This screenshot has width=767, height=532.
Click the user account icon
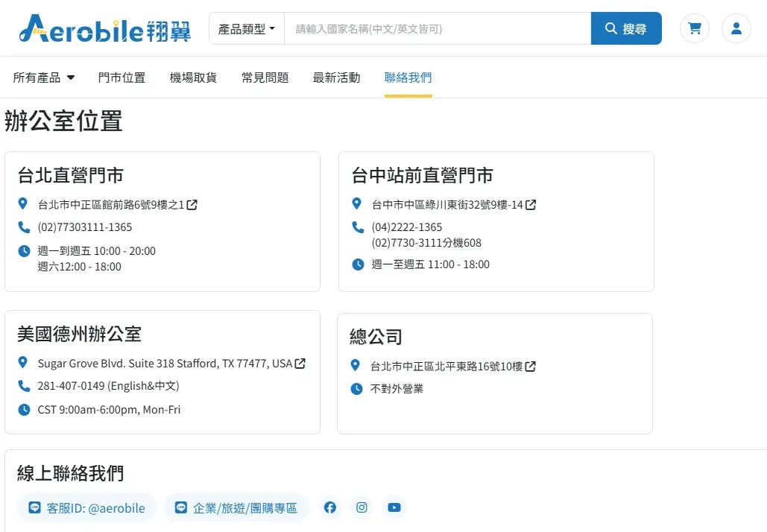pos(736,28)
